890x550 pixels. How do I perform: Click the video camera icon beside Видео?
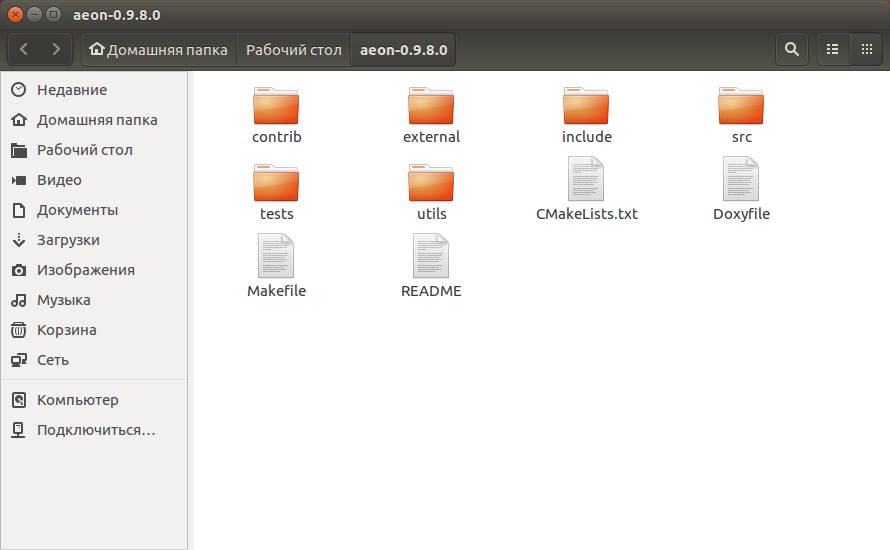click(19, 180)
